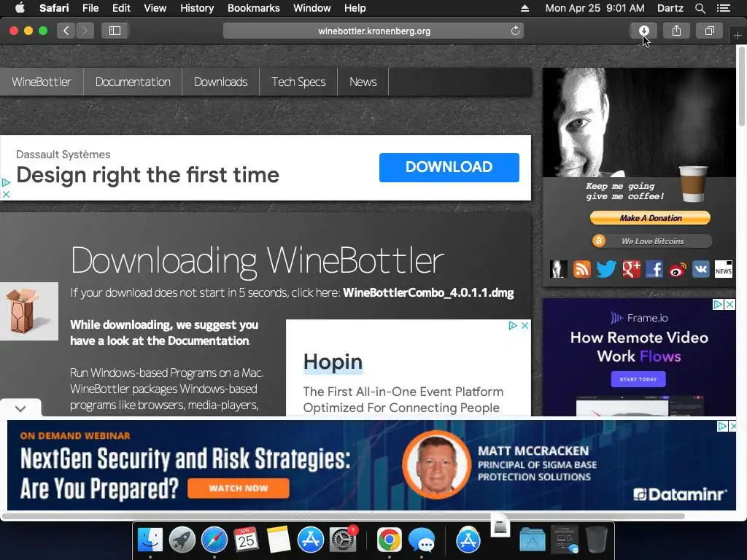Click START TODAY on Frame.io ad

coord(638,379)
